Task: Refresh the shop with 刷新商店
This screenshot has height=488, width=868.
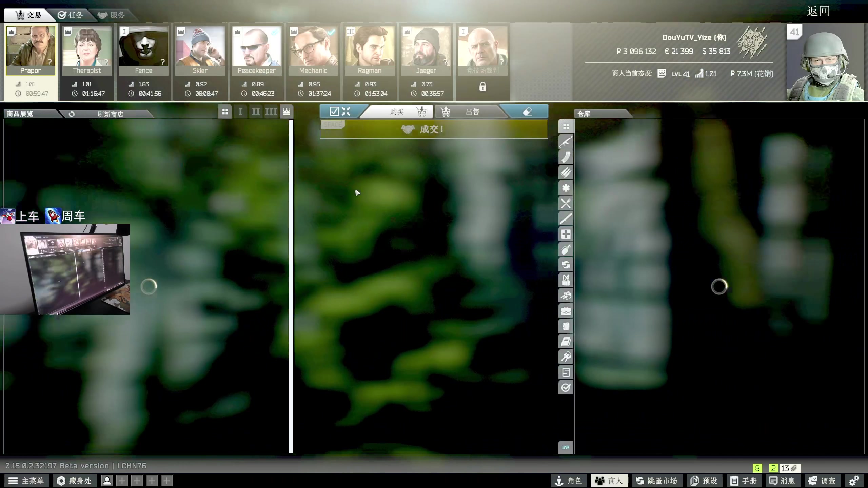Action: click(x=107, y=114)
